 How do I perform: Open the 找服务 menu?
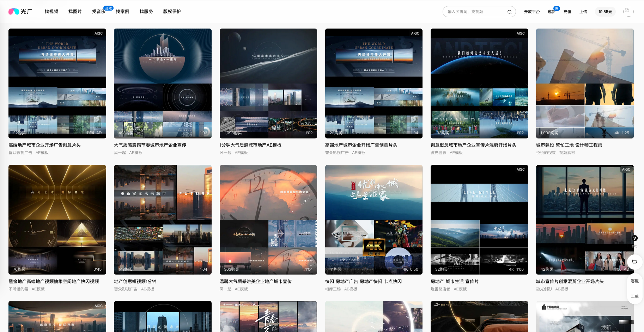146,12
